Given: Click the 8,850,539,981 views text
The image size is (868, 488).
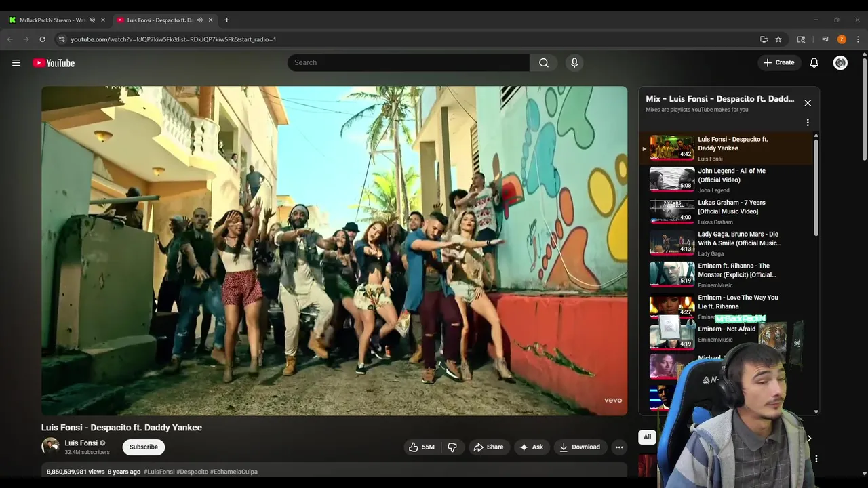Looking at the screenshot, I should [75, 472].
